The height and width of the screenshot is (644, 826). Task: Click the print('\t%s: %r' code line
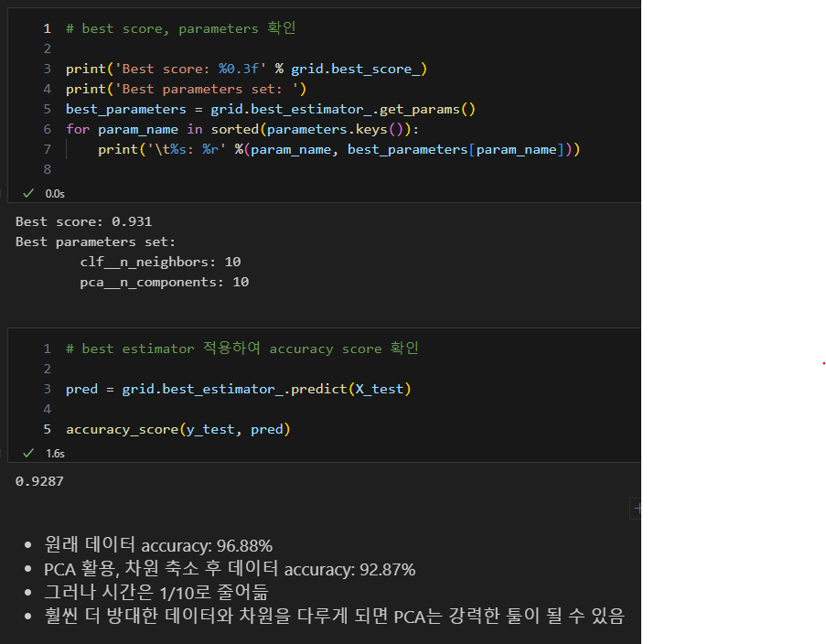[x=338, y=150]
